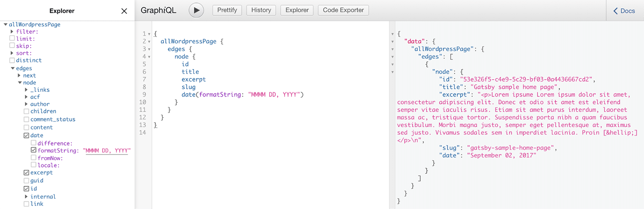The height and width of the screenshot is (209, 644).
Task: Uncheck the excerpt field checkbox
Action: (x=27, y=173)
